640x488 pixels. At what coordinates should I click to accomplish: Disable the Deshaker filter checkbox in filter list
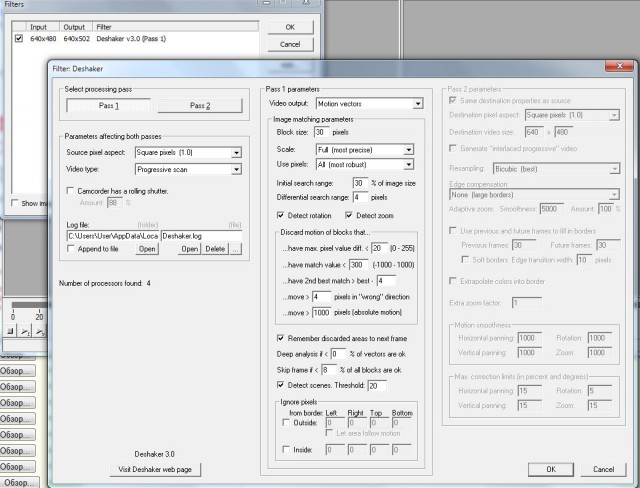coord(19,38)
